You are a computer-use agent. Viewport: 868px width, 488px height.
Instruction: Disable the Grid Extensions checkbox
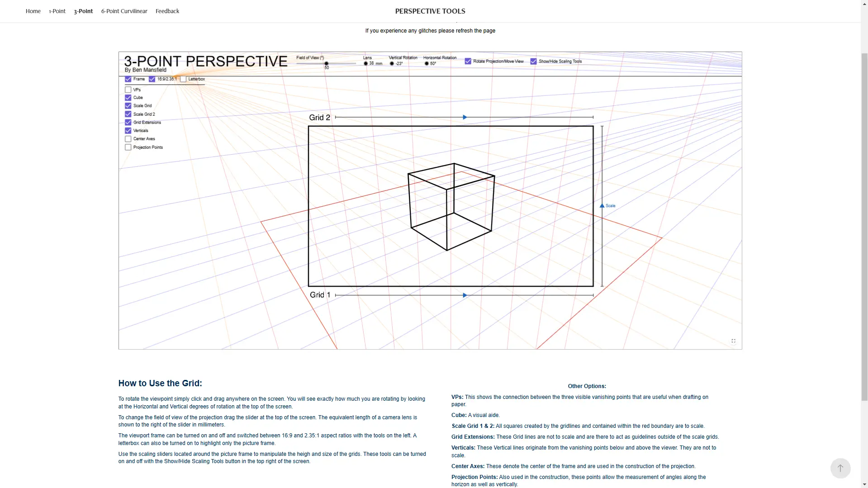[128, 122]
